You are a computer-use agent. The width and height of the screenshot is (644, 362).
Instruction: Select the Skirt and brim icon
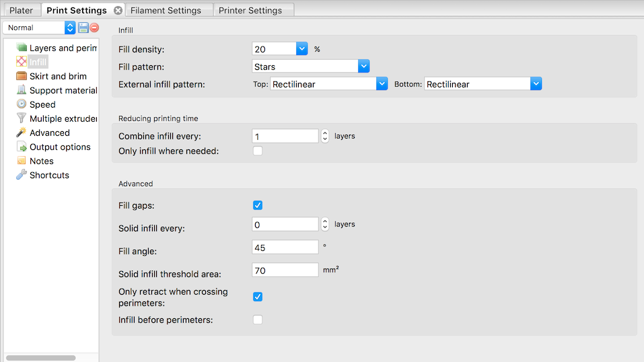pyautogui.click(x=22, y=76)
